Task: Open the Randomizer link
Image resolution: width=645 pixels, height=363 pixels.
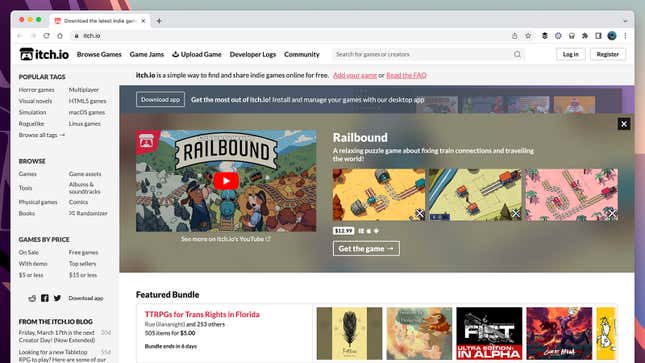Action: point(88,213)
